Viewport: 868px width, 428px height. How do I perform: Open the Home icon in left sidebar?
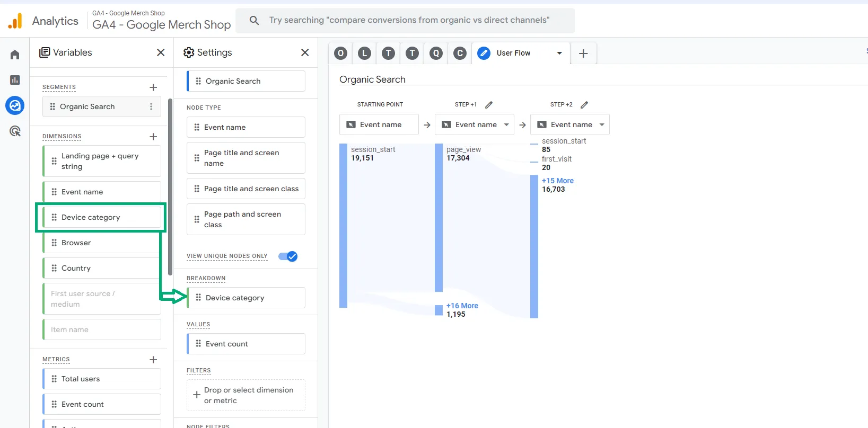click(15, 55)
